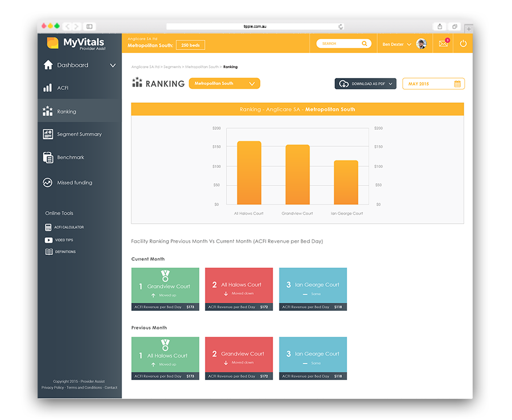This screenshot has height=420, width=512.
Task: Go back in browser history
Action: click(x=67, y=26)
